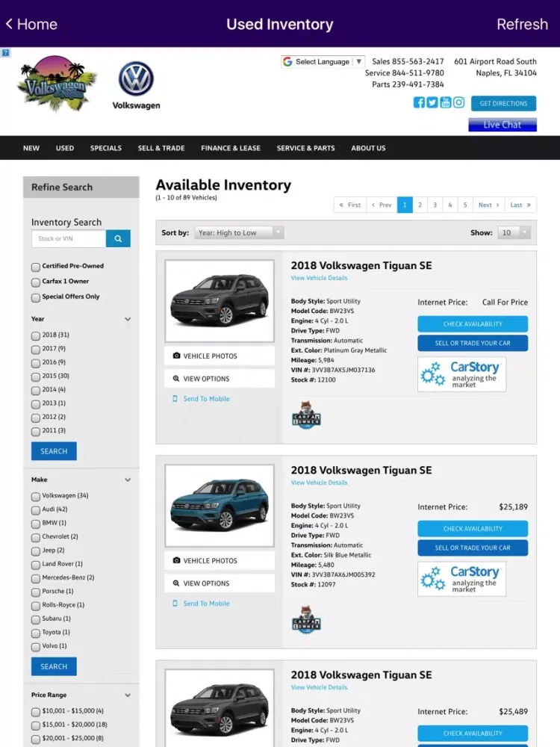The image size is (560, 747).
Task: Open the Facebook social icon
Action: 419,102
